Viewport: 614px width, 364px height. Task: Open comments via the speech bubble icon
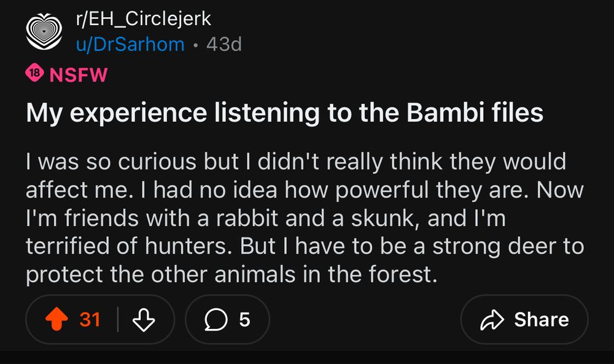tap(216, 319)
